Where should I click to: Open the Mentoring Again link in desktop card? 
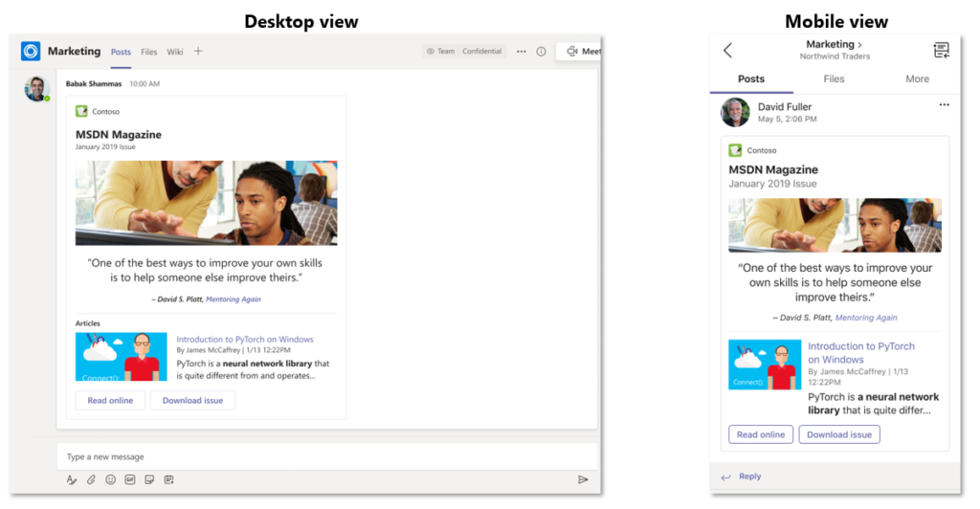point(234,299)
